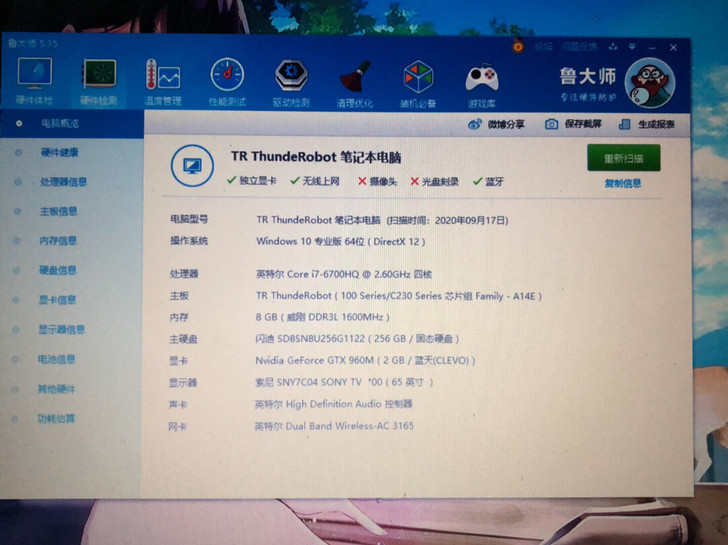The width and height of the screenshot is (728, 545).
Task: Click the 摄像头 cross indicator
Action: tap(377, 182)
